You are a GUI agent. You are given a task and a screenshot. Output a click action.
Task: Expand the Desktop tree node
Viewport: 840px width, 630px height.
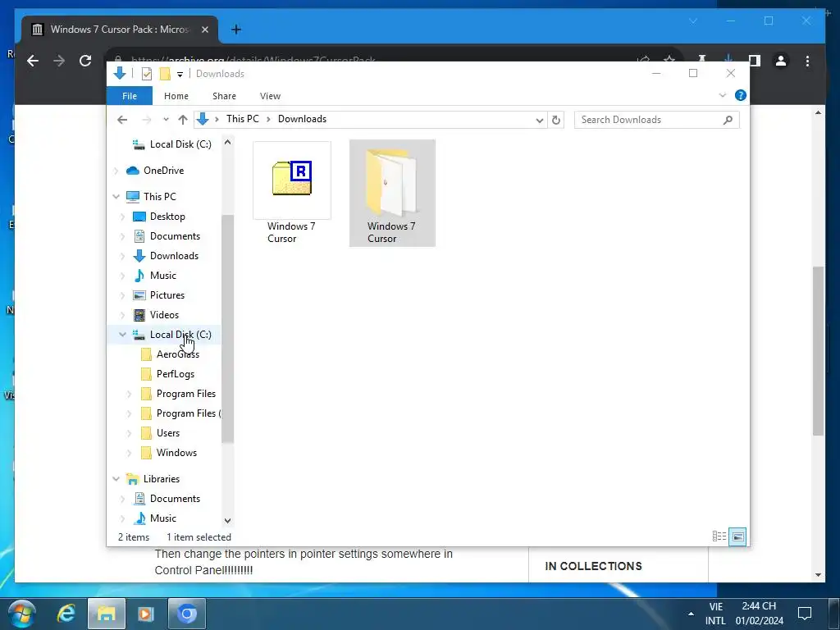123,217
